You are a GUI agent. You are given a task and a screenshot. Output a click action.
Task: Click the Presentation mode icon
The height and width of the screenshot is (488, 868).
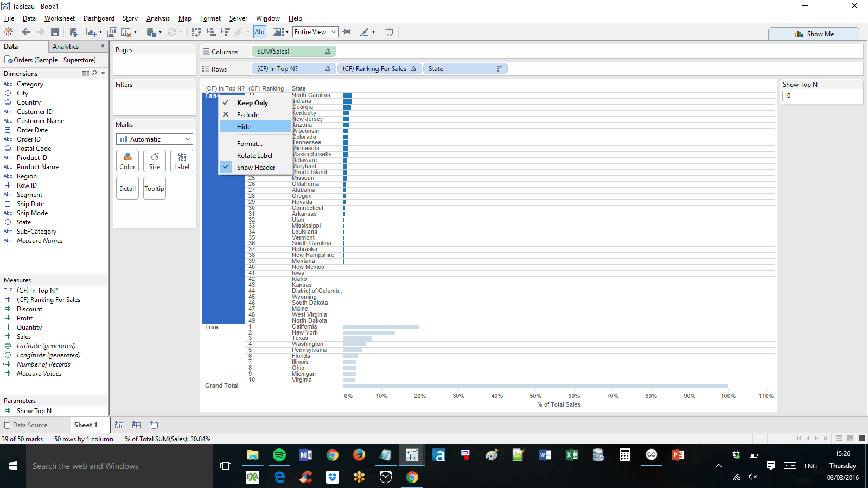point(389,33)
